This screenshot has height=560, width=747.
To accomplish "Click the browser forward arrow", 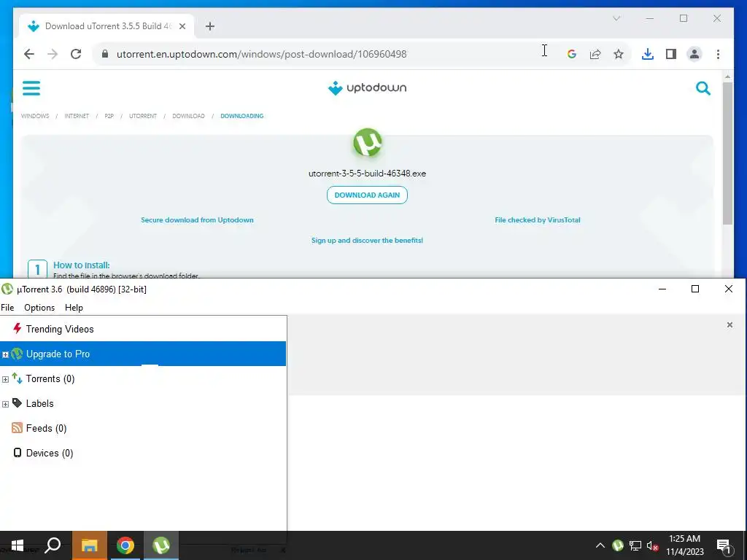I will click(53, 54).
